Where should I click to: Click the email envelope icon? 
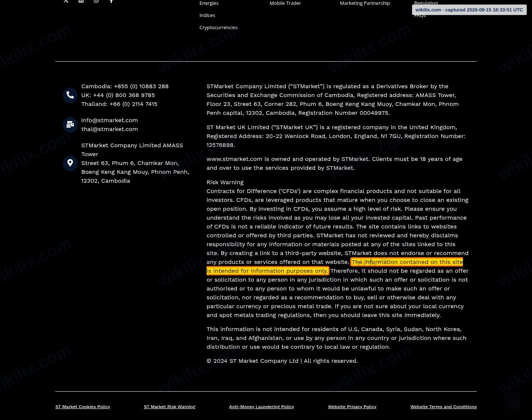tap(70, 125)
